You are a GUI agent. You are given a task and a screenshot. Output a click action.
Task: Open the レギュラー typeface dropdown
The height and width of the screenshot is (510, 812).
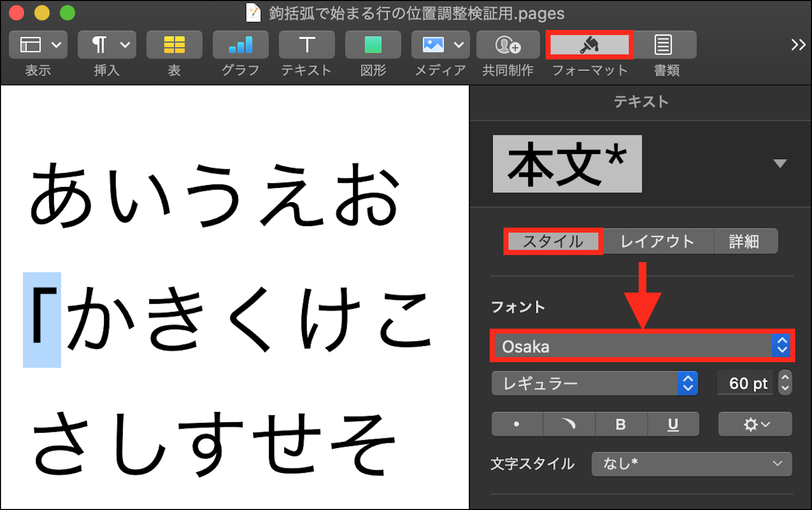594,383
